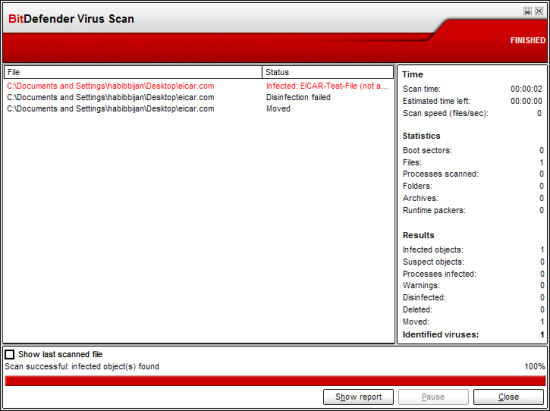Click the Identified viruses bold label

point(441,335)
